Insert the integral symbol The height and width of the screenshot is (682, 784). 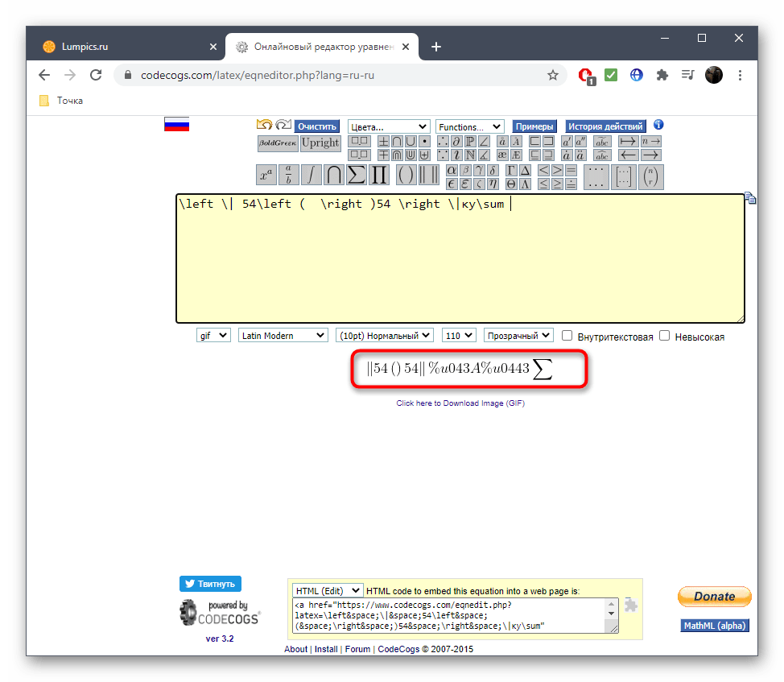pos(311,175)
